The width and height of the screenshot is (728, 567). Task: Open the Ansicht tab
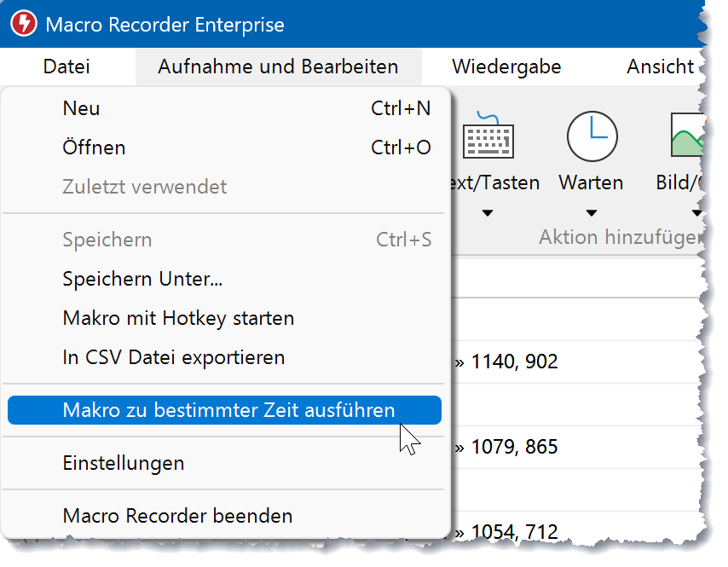click(660, 67)
